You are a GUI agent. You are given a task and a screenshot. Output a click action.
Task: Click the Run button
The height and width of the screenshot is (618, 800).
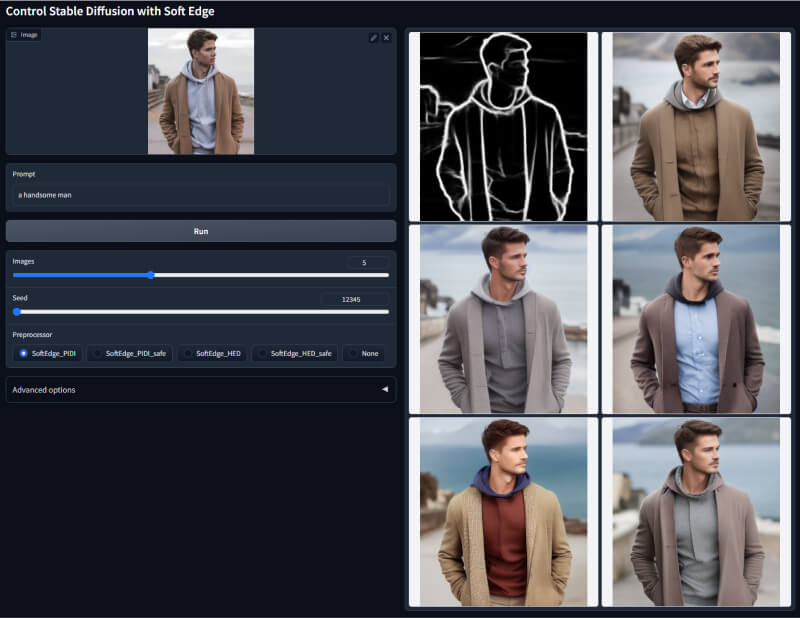click(x=200, y=231)
